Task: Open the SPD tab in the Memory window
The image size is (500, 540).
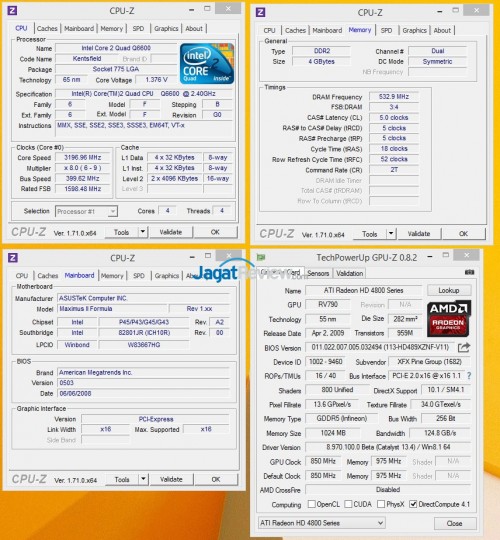Action: 386,30
